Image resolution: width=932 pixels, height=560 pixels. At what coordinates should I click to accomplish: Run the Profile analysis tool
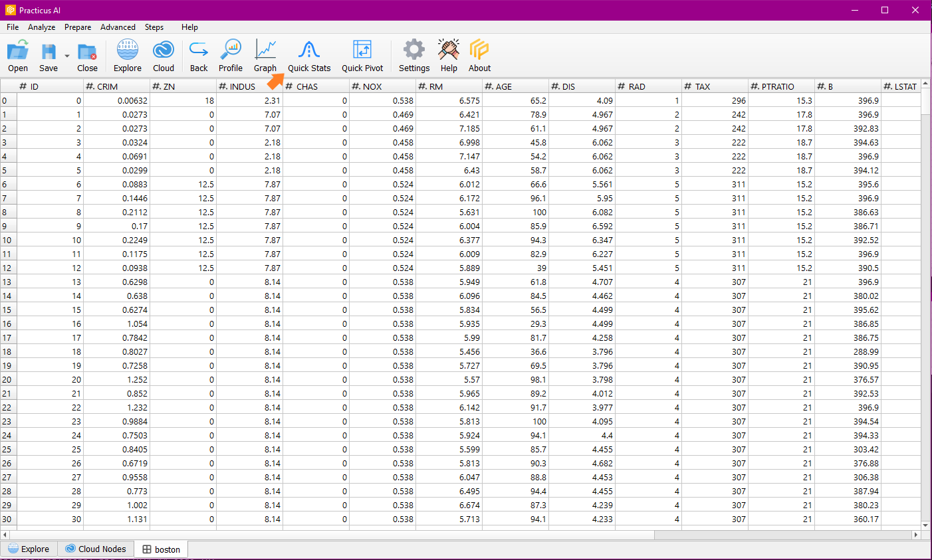(x=231, y=56)
